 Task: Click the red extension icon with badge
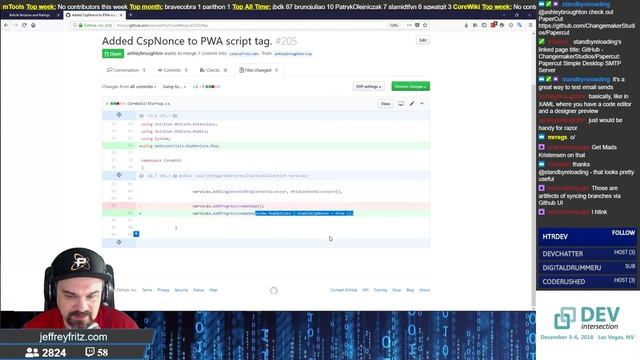pyautogui.click(x=493, y=25)
